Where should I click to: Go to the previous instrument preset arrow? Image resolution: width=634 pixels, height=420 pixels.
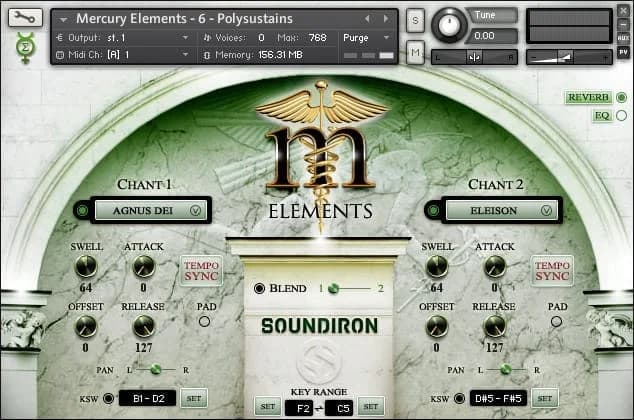coord(367,19)
